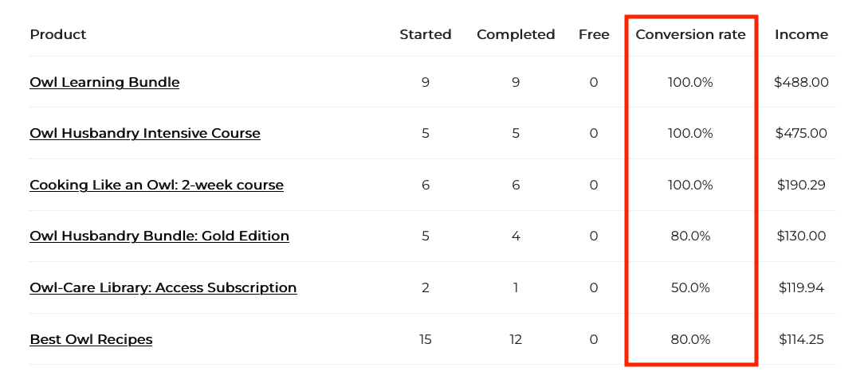Open Owl Husbandry Bundle: Gold Edition
The height and width of the screenshot is (375, 868).
159,236
